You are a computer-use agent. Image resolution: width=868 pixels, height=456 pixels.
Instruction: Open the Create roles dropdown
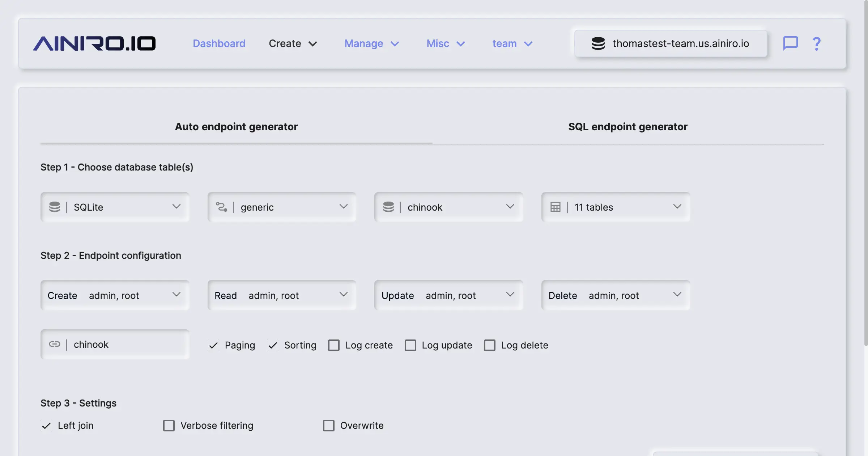point(115,295)
